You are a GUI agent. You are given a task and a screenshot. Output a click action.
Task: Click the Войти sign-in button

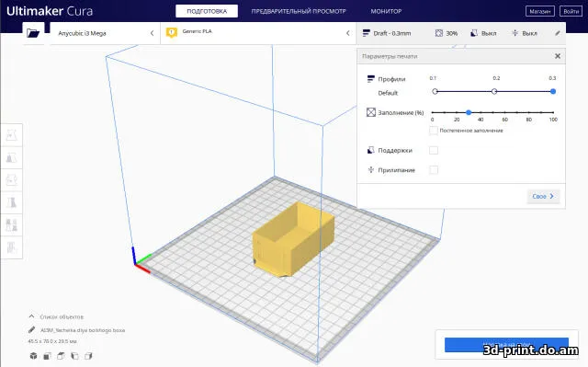(x=571, y=11)
